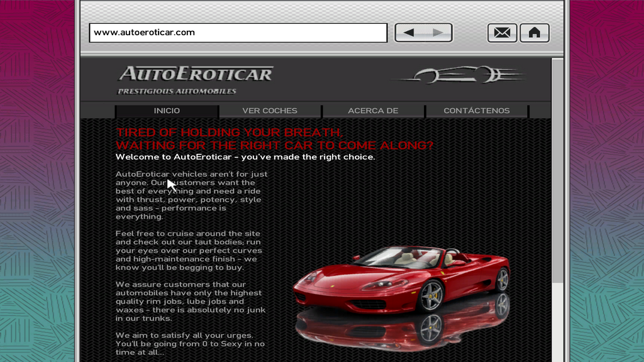Click the 'Welcome to AutoEroticar' line

pyautogui.click(x=245, y=156)
